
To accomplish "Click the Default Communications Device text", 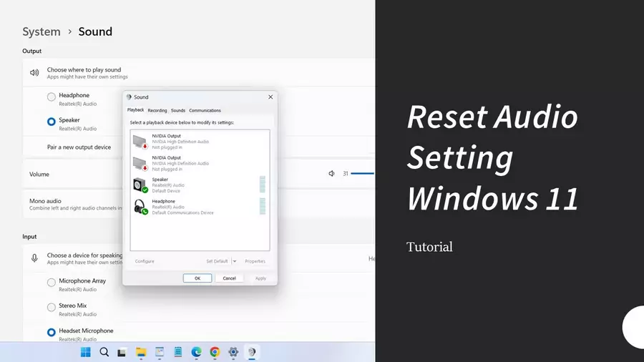I will click(x=182, y=212).
